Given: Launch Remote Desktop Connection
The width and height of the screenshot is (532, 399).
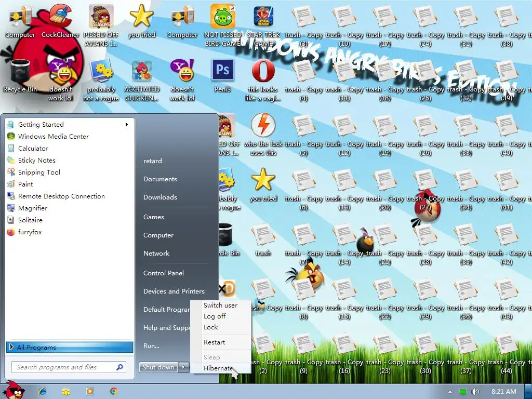Looking at the screenshot, I should [x=70, y=196].
